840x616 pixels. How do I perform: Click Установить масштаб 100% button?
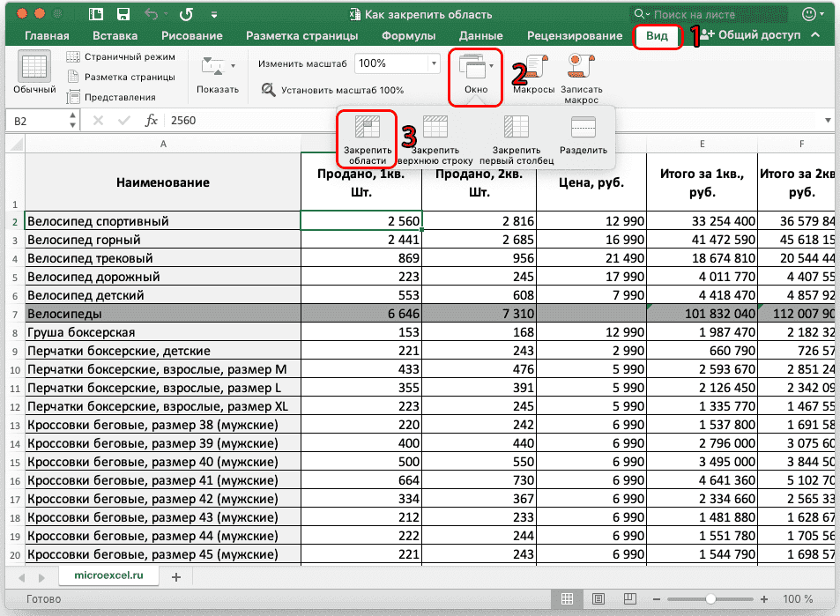click(x=332, y=90)
